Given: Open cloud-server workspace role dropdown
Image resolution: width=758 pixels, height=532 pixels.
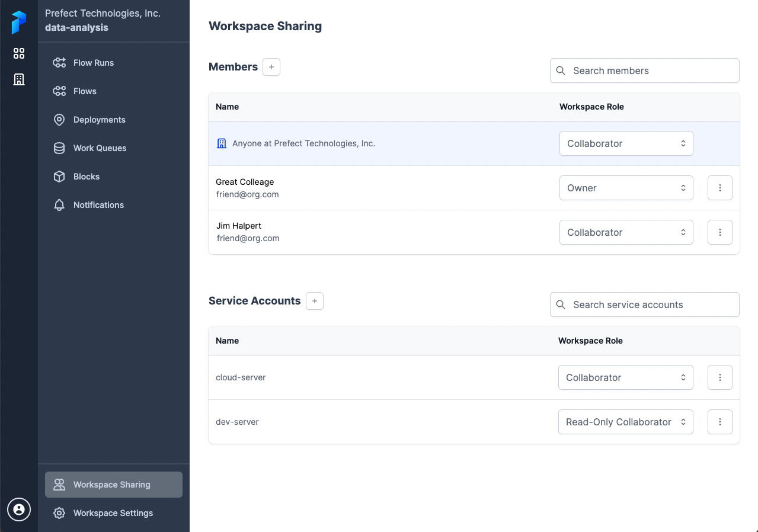Looking at the screenshot, I should tap(625, 377).
